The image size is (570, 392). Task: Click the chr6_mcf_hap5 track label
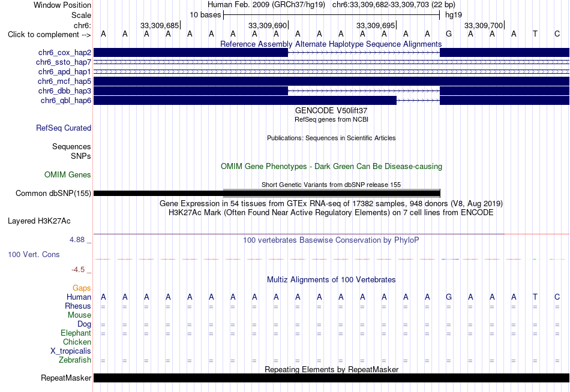coord(64,81)
